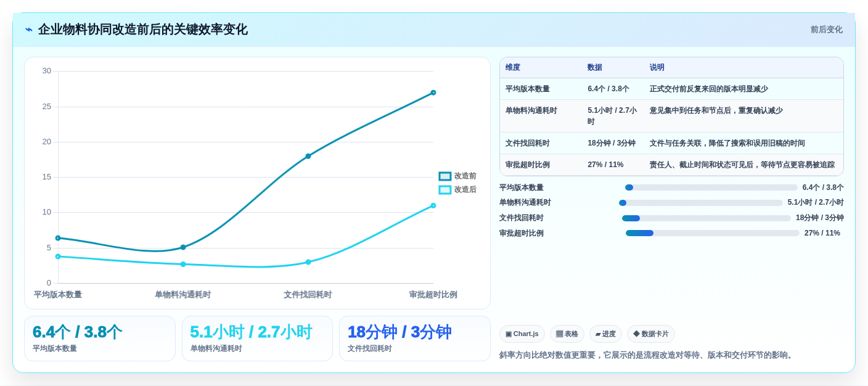Click the 27% / 11% progress value
The width and height of the screenshot is (868, 386).
pos(822,233)
